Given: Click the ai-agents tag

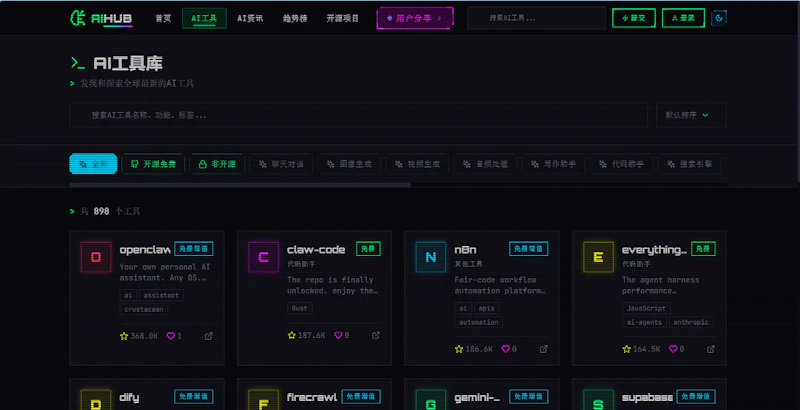Looking at the screenshot, I should coord(644,322).
